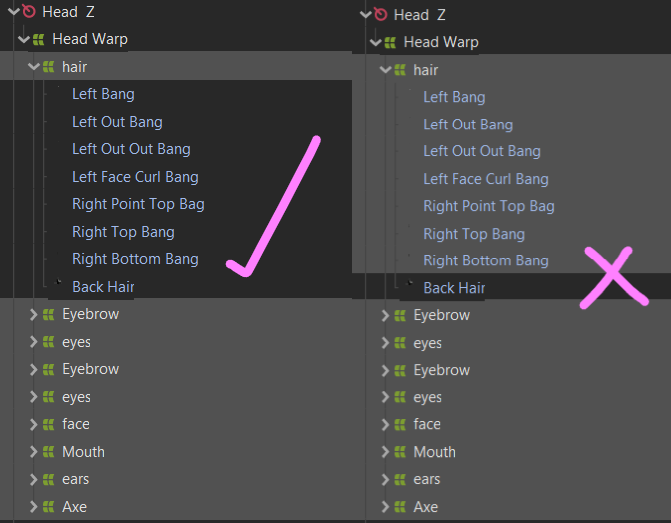671x523 pixels.
Task: Collapse the Head Z node in left panel
Action: coord(14,11)
